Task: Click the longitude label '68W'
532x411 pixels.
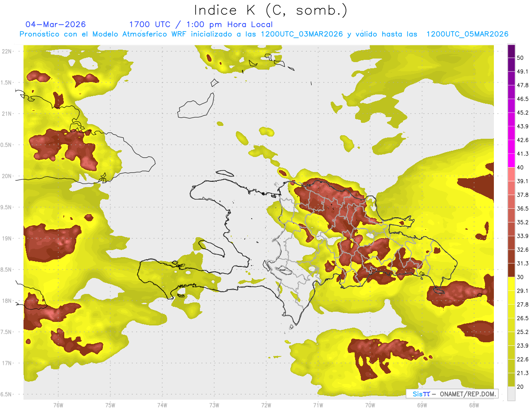Action: (474, 405)
